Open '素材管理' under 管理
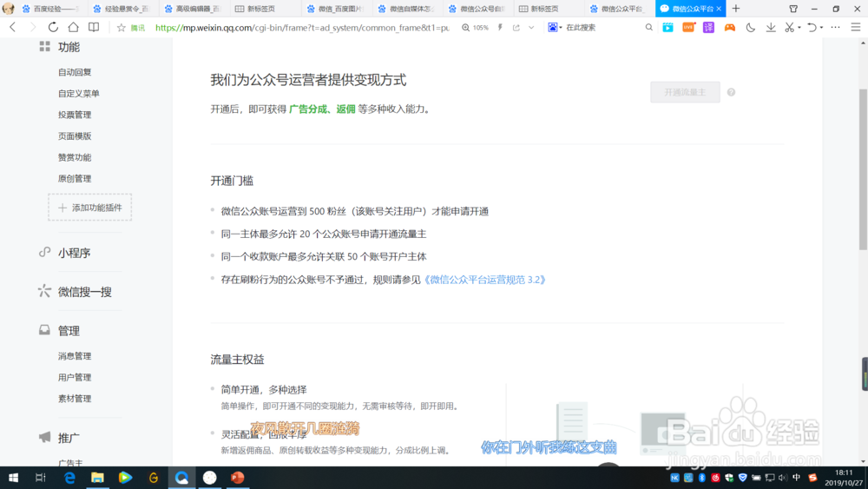This screenshot has width=868, height=489. [x=75, y=399]
